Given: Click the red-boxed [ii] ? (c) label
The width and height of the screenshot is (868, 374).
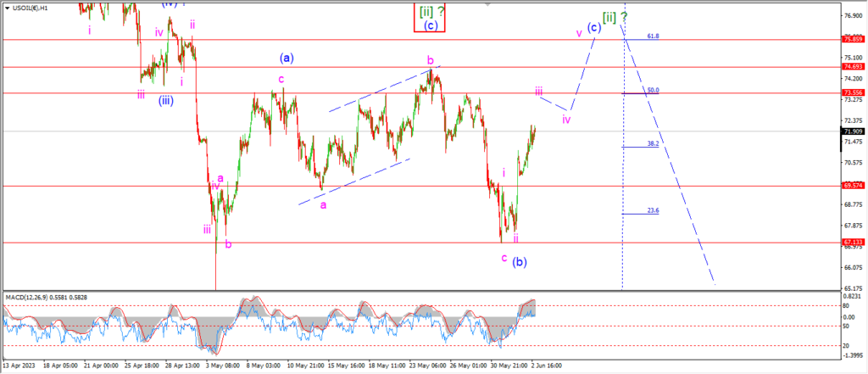Looking at the screenshot, I should coord(430,17).
